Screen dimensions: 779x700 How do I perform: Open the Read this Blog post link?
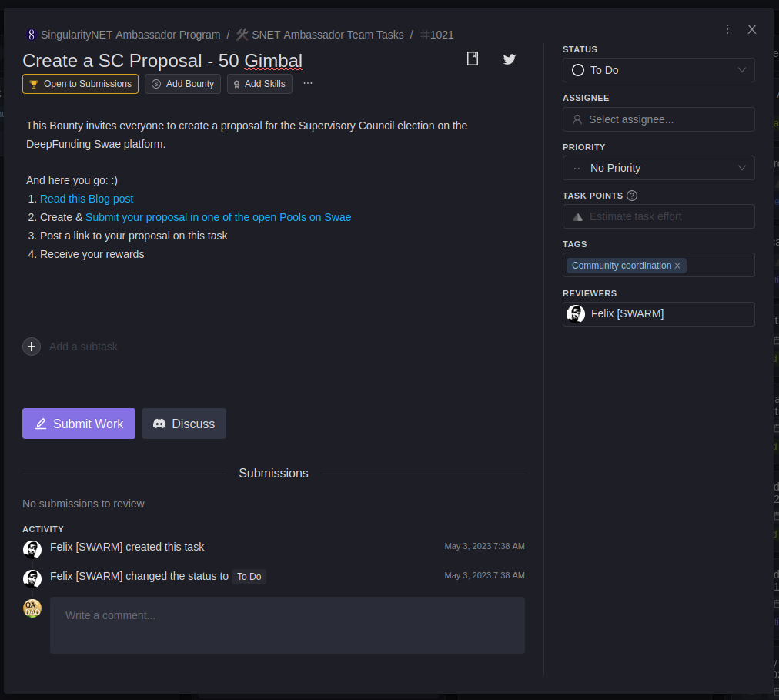[87, 199]
